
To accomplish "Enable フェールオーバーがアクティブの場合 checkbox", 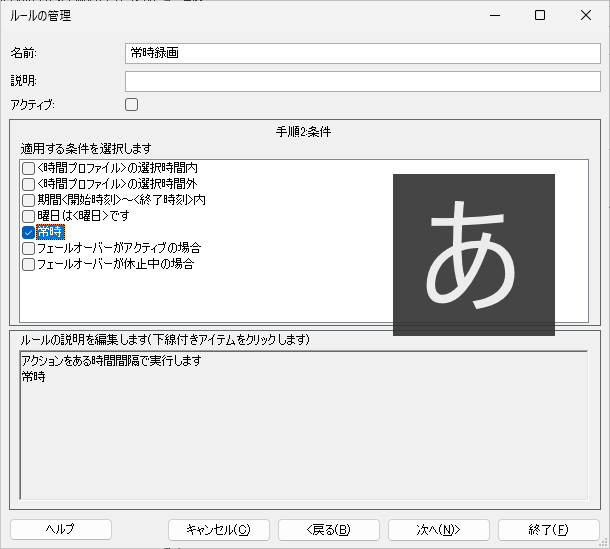I will (28, 248).
